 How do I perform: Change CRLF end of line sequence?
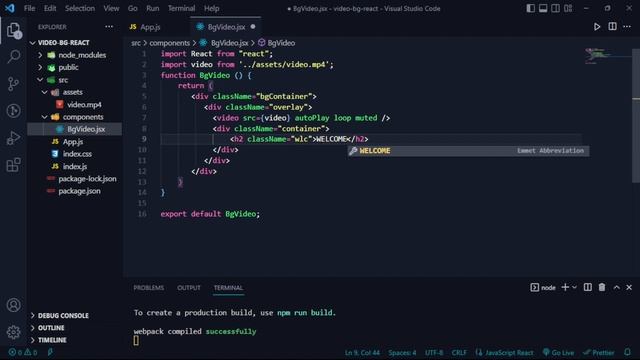point(459,352)
